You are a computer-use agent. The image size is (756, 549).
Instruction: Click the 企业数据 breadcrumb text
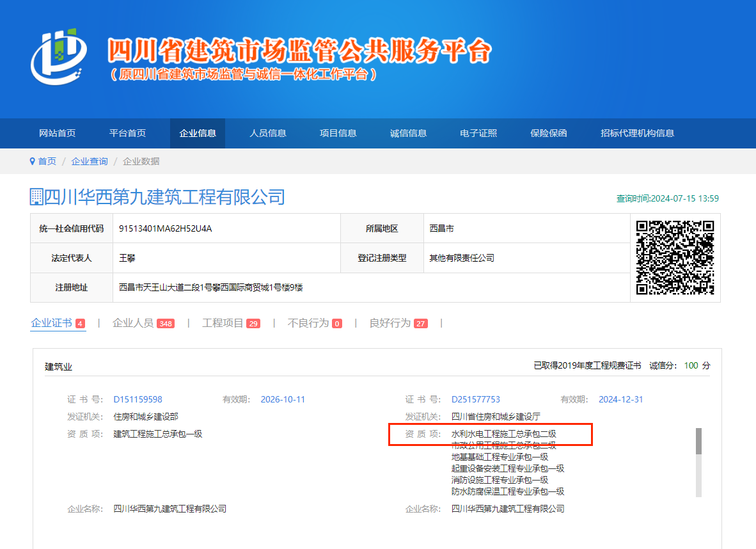141,161
